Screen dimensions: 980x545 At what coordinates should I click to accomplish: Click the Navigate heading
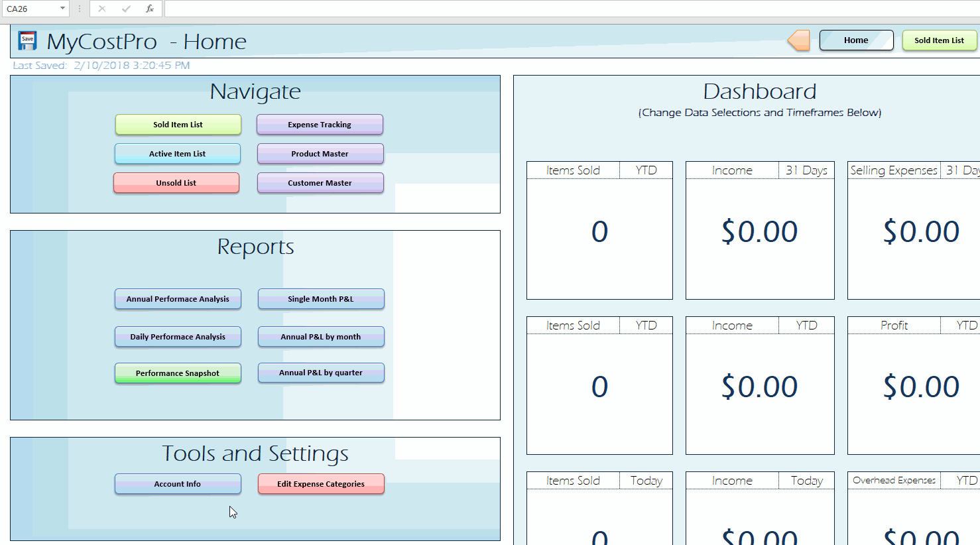click(x=255, y=91)
